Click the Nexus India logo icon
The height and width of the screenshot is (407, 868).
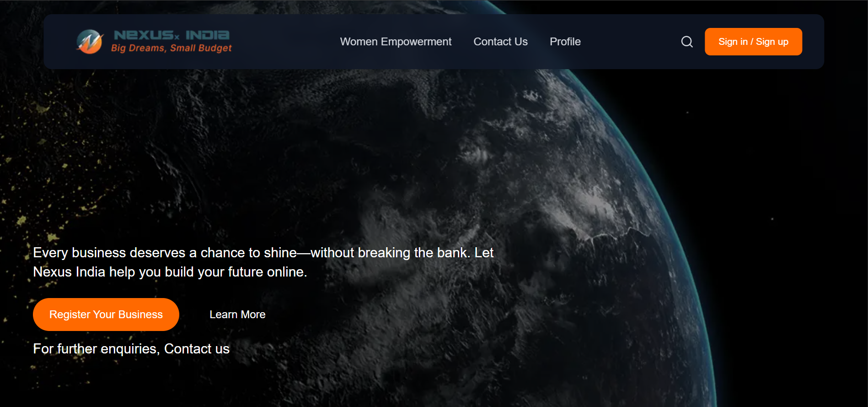[90, 42]
